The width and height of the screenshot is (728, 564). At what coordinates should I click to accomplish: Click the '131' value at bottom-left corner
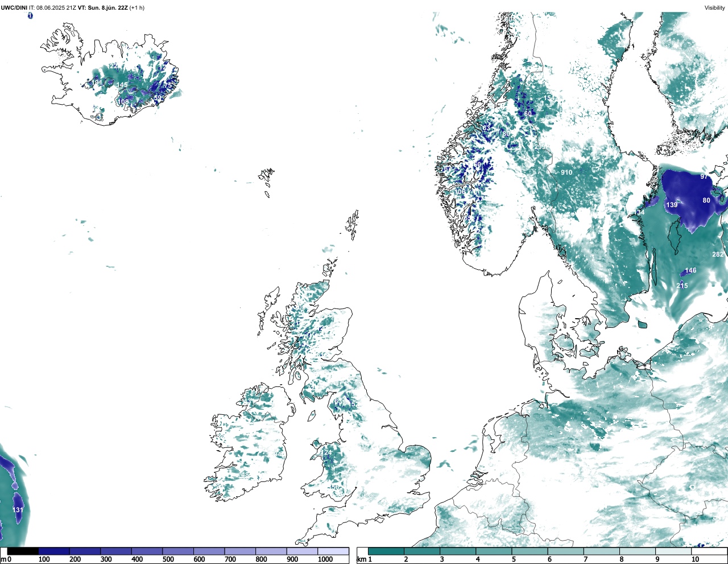(18, 510)
